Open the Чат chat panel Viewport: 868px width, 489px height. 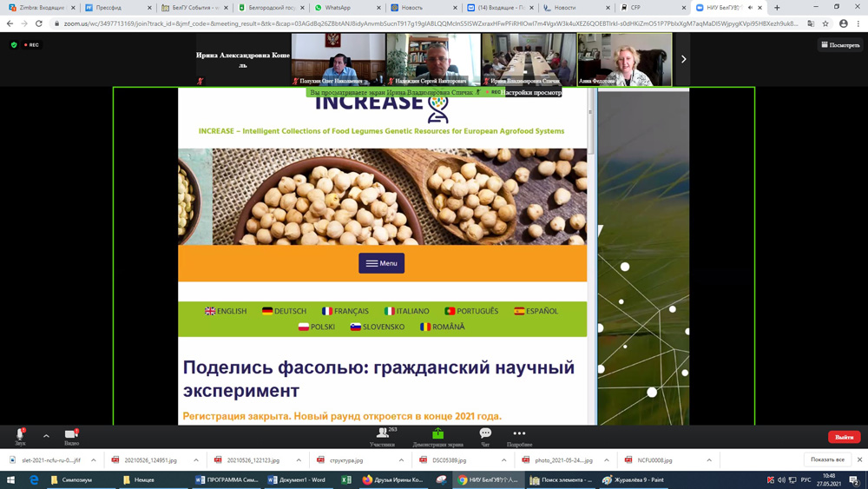[485, 434]
